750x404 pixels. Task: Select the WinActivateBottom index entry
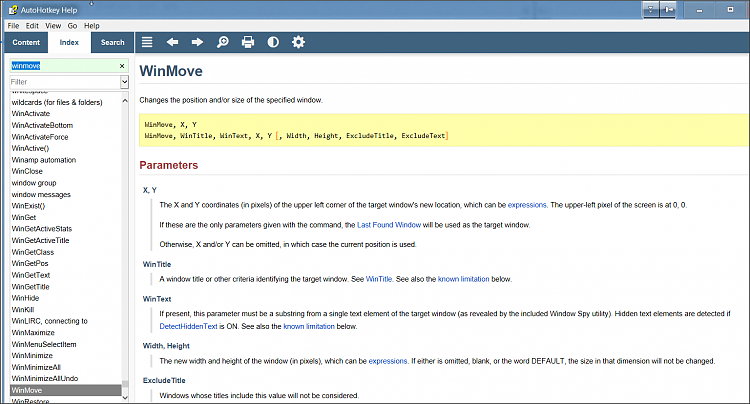click(x=42, y=125)
